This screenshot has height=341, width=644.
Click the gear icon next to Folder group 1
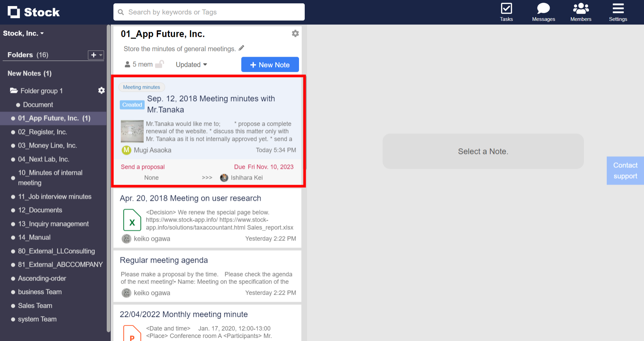click(101, 90)
